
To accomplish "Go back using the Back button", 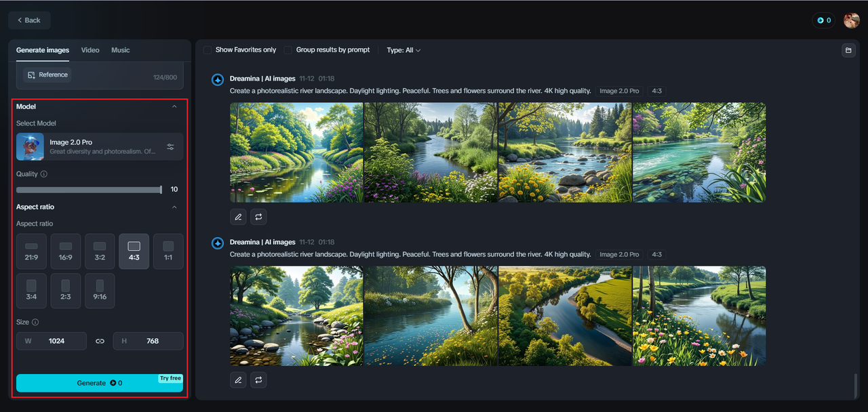I will pos(29,20).
